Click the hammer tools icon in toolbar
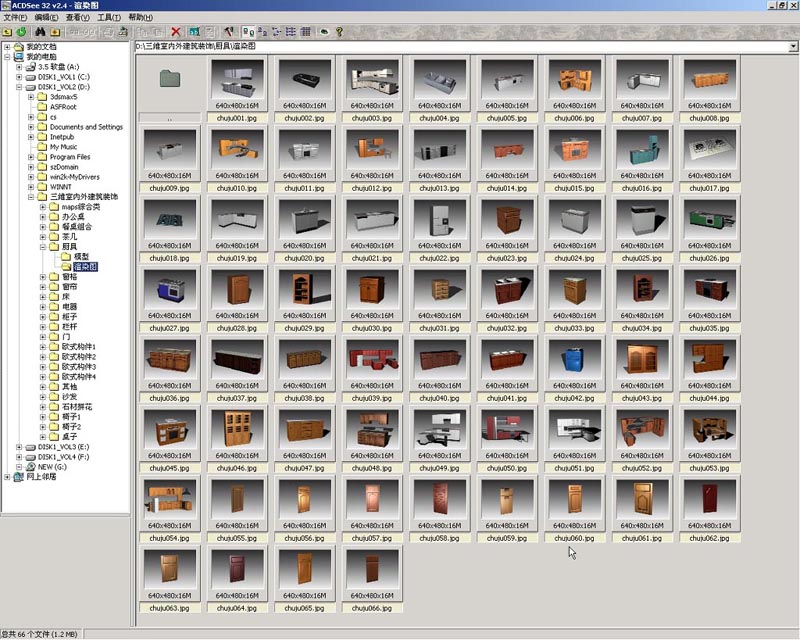Screen dimensions: 800x640 [229, 32]
